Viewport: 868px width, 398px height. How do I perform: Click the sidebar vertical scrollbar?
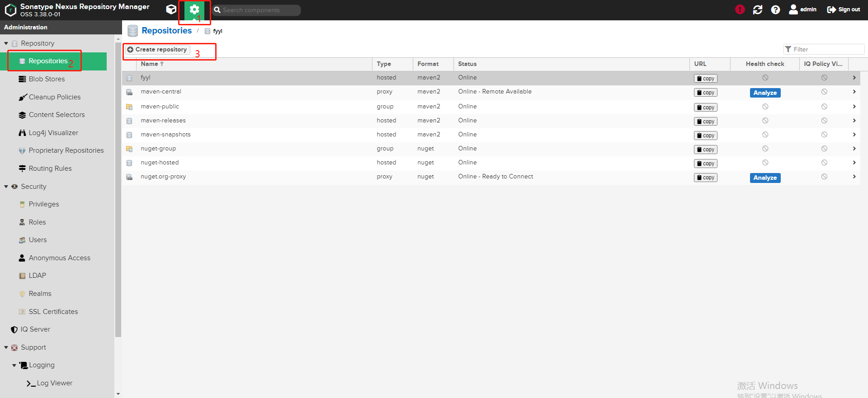[118, 190]
